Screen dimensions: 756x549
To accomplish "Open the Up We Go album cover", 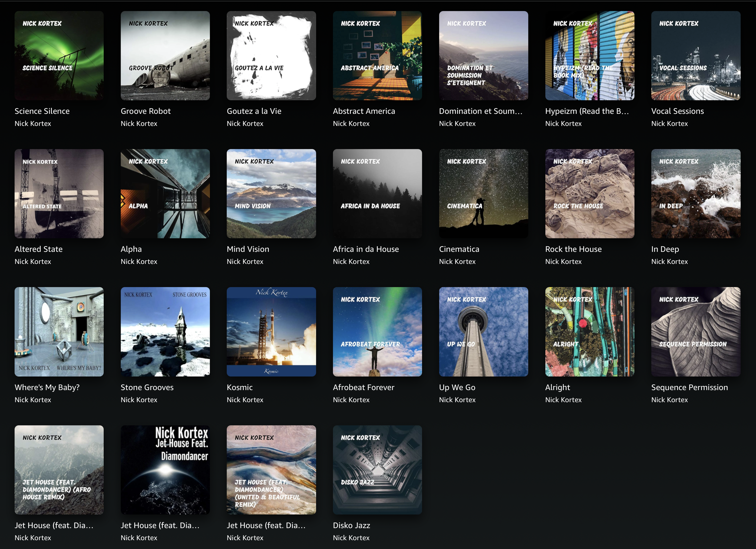I will 483,331.
